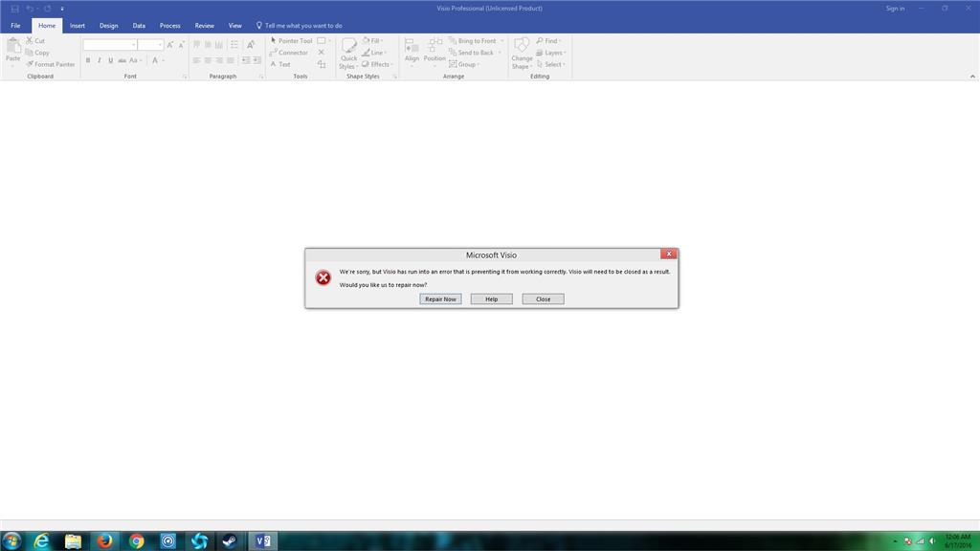Screen dimensions: 980x551
Task: Switch to the Design ribbon tab
Action: tap(109, 26)
